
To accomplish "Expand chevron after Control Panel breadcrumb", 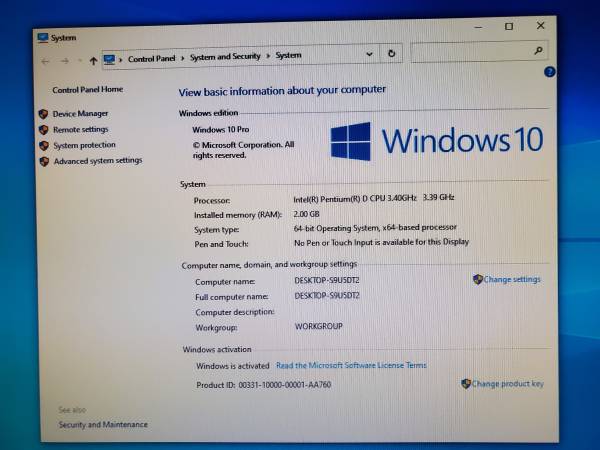I will (x=181, y=58).
